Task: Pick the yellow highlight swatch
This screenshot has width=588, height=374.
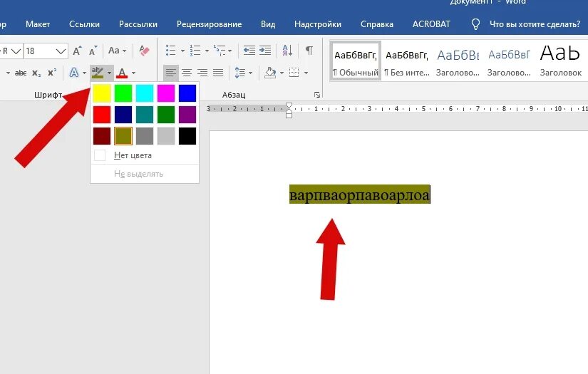Action: click(x=102, y=93)
